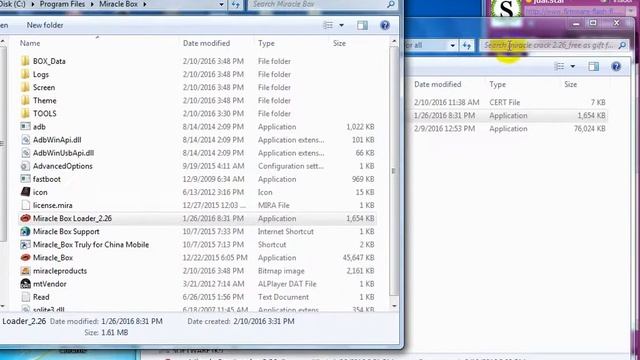Open address history dropdown in Miracle Box window
The width and height of the screenshot is (640, 360).
click(221, 4)
